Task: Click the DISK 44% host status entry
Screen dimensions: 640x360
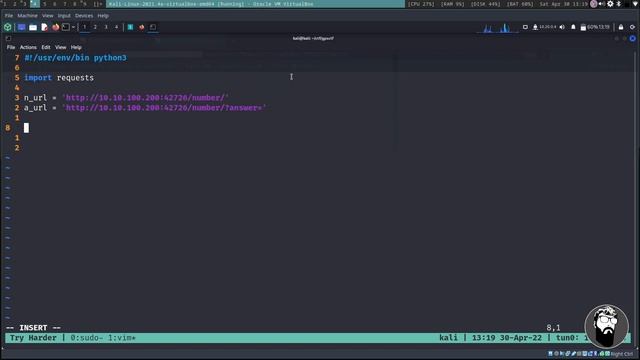Action: coord(486,4)
